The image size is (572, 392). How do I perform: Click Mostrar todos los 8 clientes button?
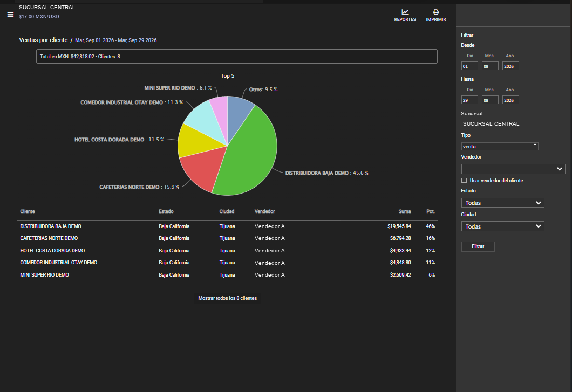[x=227, y=298]
